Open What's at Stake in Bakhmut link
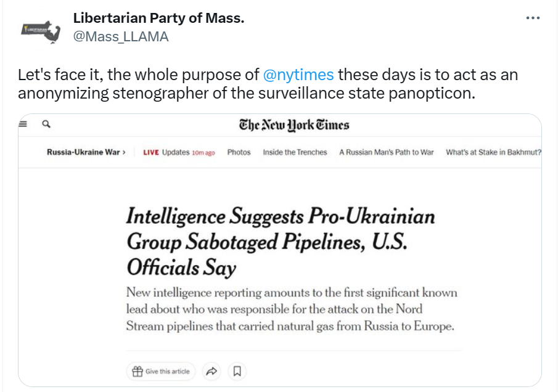558x392 pixels. click(493, 152)
